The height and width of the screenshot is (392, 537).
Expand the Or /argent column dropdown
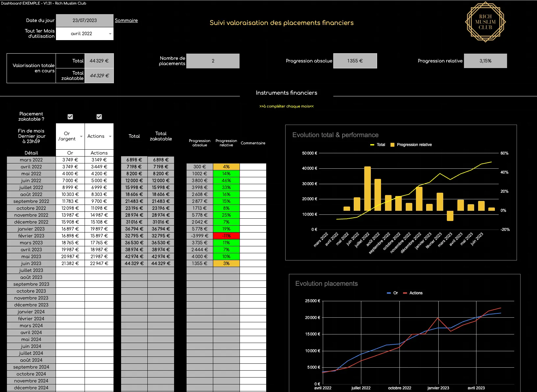click(x=81, y=136)
